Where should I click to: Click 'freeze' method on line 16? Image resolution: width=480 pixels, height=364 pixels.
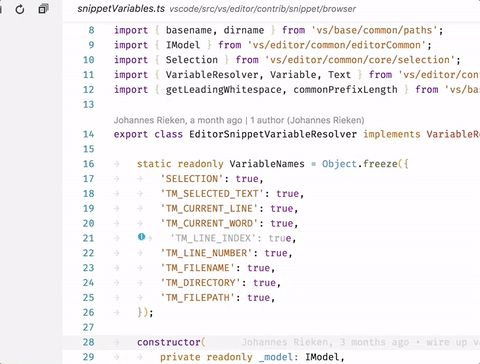[x=380, y=164]
